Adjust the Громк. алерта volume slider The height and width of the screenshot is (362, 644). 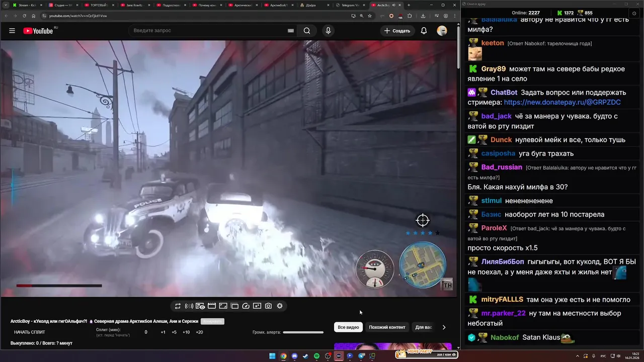pos(303,332)
